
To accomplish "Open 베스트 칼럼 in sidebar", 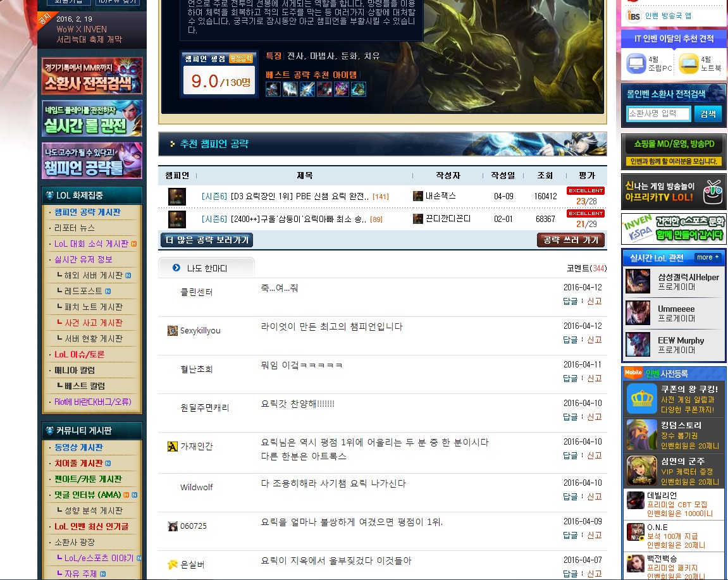I will coord(85,386).
